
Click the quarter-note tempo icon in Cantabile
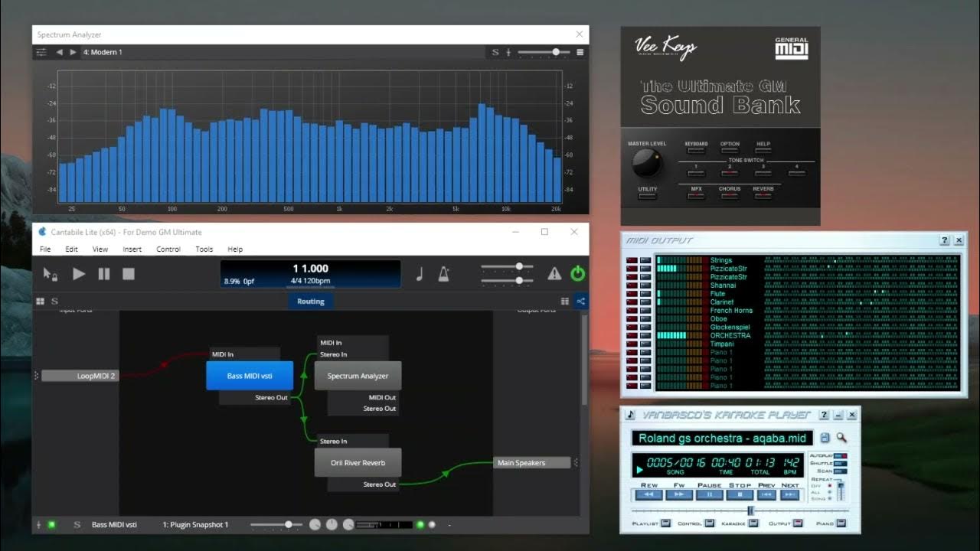(x=420, y=273)
